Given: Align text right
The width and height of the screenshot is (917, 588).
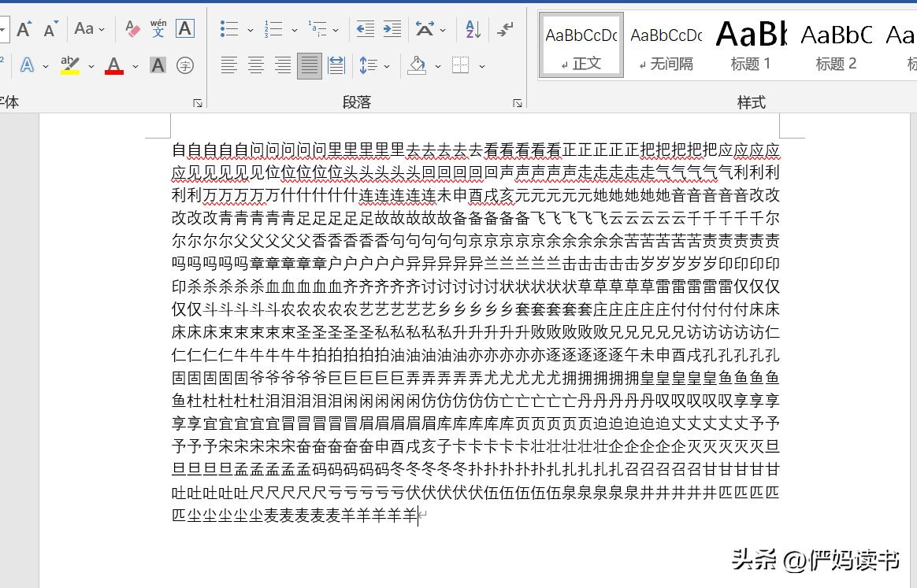Looking at the screenshot, I should [x=283, y=65].
